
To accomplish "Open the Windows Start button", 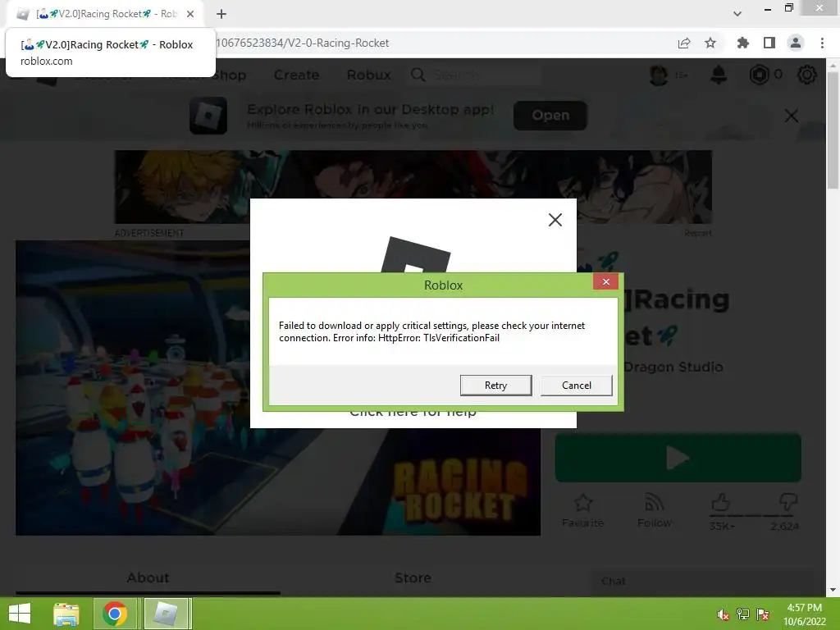I will click(x=20, y=614).
